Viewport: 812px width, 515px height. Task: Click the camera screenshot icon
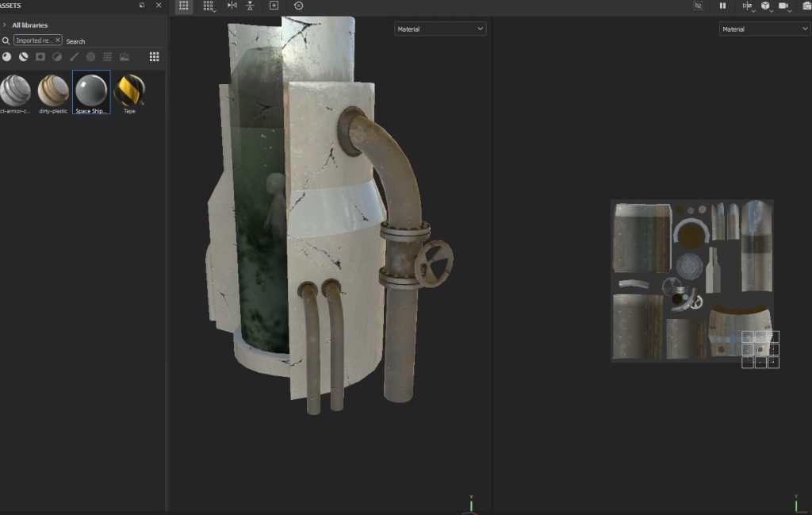tap(807, 6)
